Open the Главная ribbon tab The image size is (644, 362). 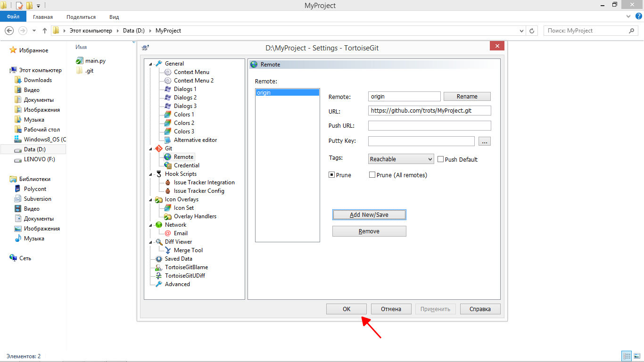point(43,17)
